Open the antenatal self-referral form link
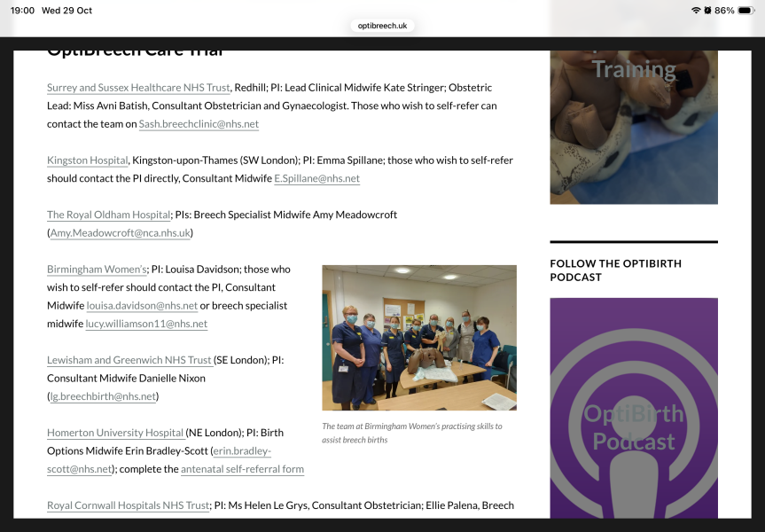765x532 pixels. click(243, 469)
